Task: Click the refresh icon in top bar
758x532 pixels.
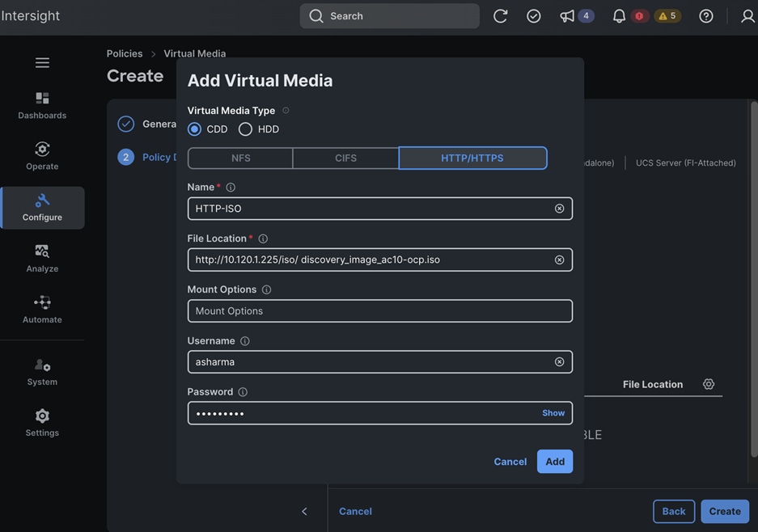Action: coord(500,16)
